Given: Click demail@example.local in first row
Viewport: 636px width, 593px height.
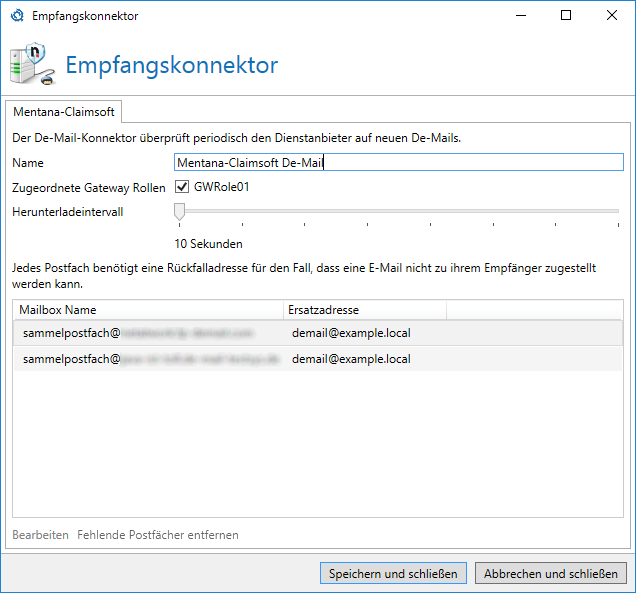Looking at the screenshot, I should [351, 333].
